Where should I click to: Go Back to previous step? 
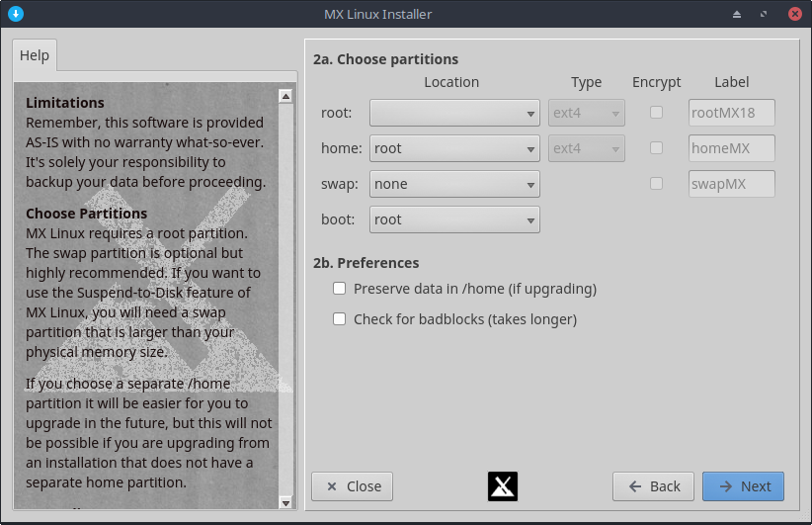click(x=654, y=486)
